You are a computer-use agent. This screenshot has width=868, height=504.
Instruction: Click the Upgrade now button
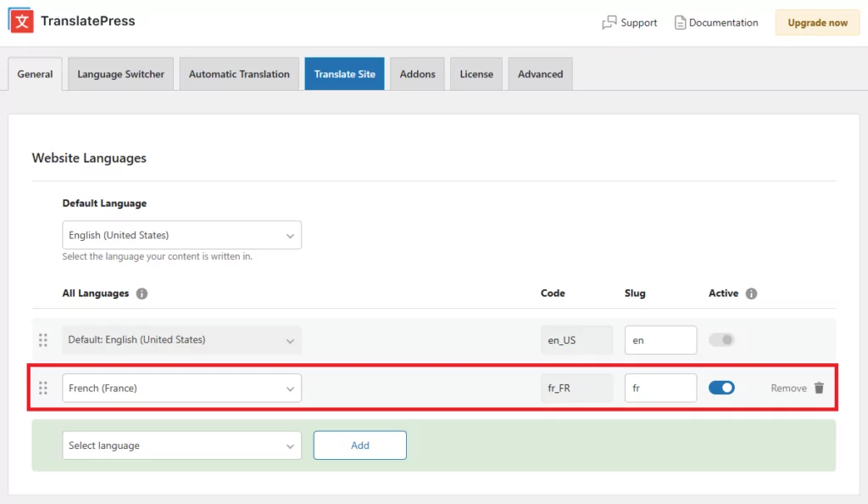pyautogui.click(x=816, y=23)
